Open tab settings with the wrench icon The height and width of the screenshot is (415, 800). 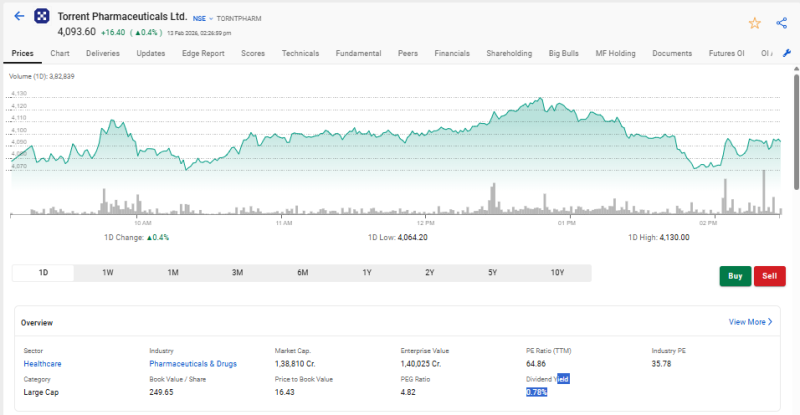[x=787, y=53]
